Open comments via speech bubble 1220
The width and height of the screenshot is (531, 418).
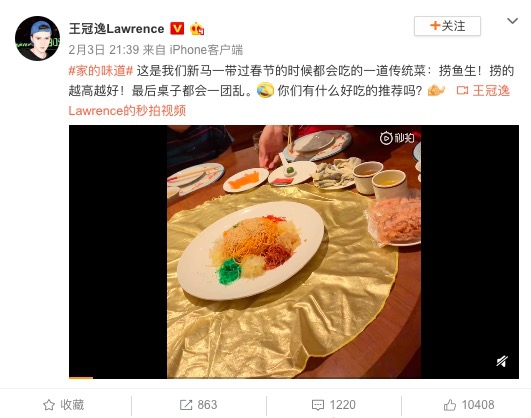coord(334,405)
